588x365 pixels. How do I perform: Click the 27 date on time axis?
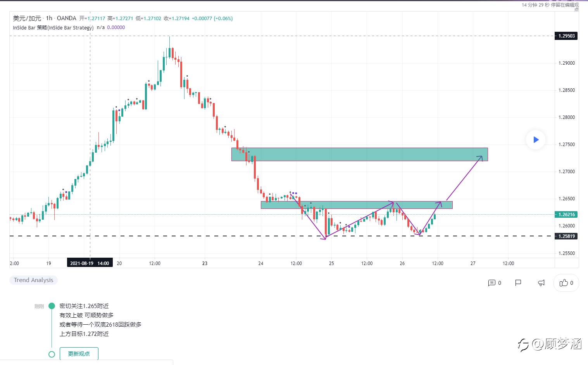473,263
